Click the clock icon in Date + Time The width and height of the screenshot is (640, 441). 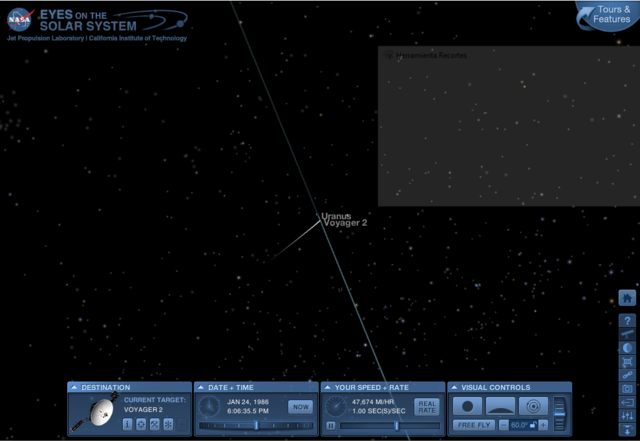209,406
